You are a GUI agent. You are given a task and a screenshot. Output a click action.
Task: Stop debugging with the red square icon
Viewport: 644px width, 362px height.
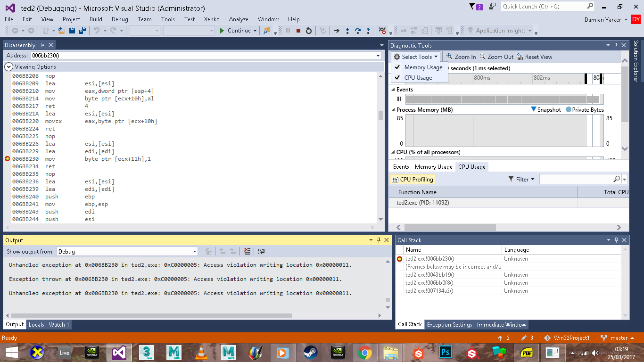[298, 31]
